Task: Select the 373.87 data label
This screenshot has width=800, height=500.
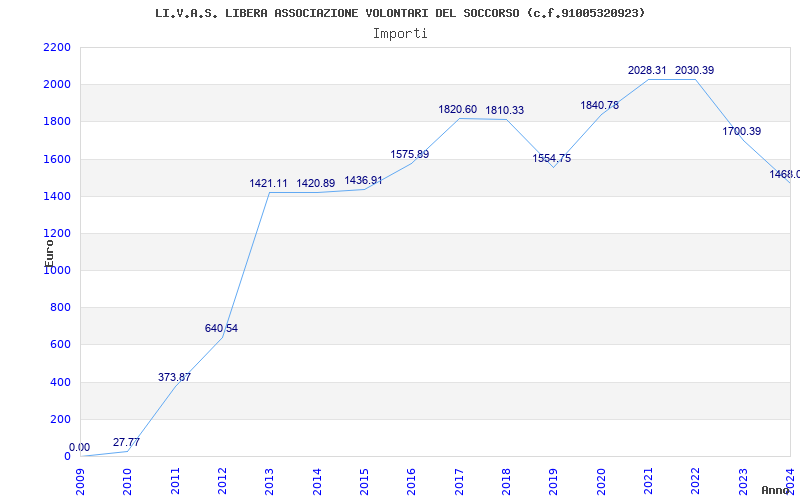Action: [x=174, y=377]
